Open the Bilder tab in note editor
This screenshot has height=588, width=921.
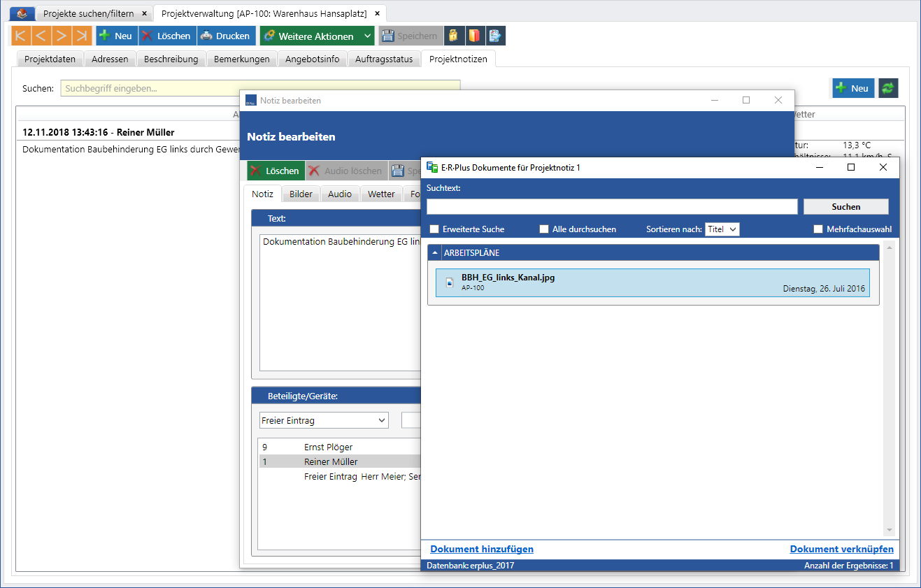coord(301,194)
